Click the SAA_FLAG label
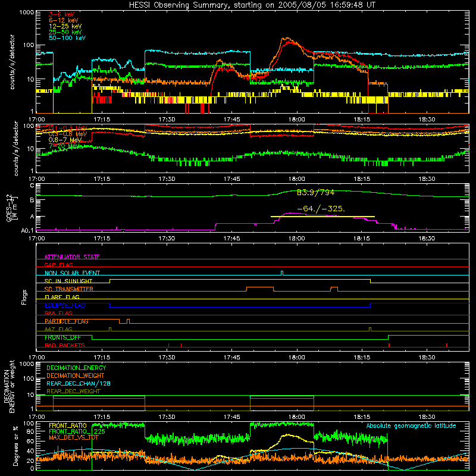The height and width of the screenshot is (476, 476). (x=58, y=313)
